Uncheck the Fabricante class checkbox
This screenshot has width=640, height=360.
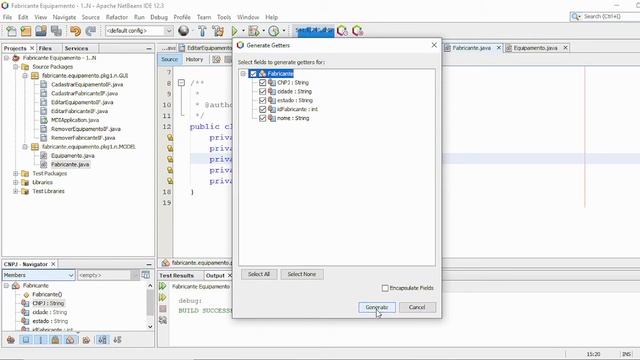(253, 74)
